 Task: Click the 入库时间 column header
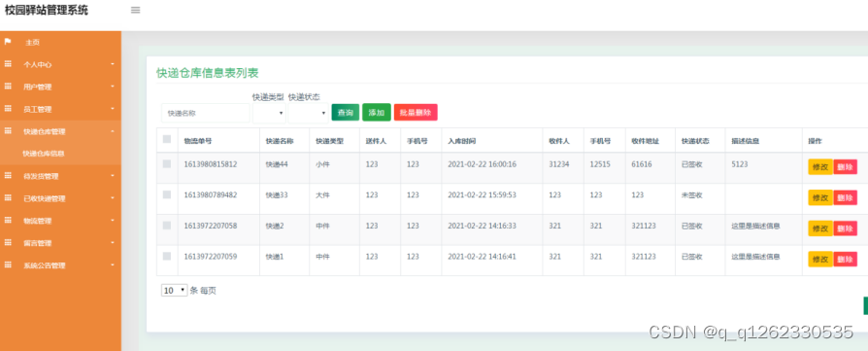click(462, 141)
